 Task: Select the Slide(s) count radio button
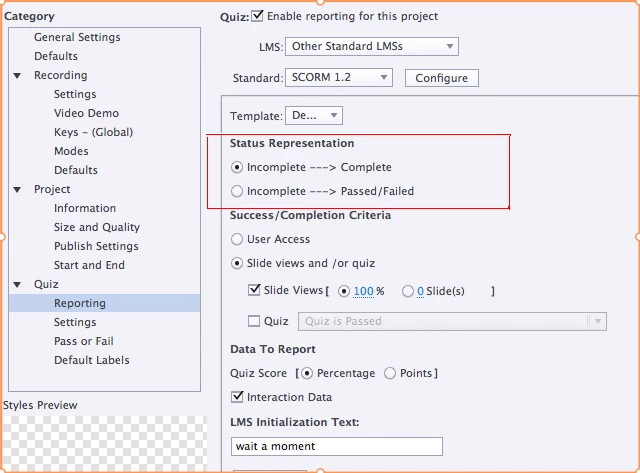click(408, 291)
